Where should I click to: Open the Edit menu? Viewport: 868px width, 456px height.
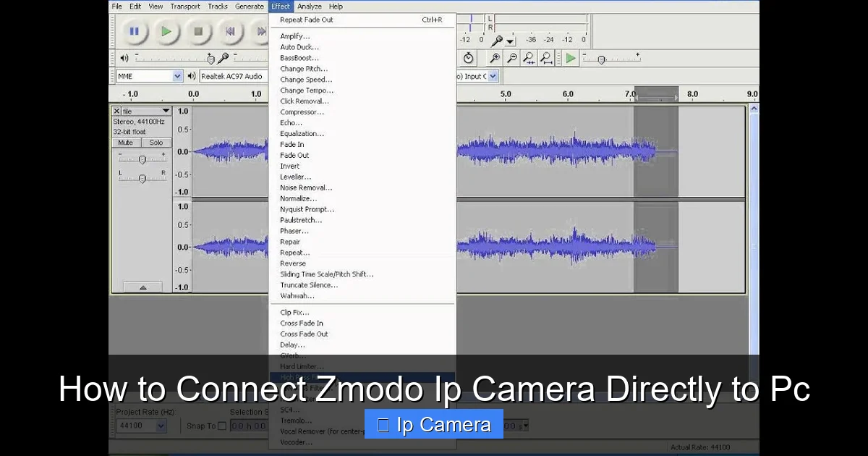(x=135, y=7)
